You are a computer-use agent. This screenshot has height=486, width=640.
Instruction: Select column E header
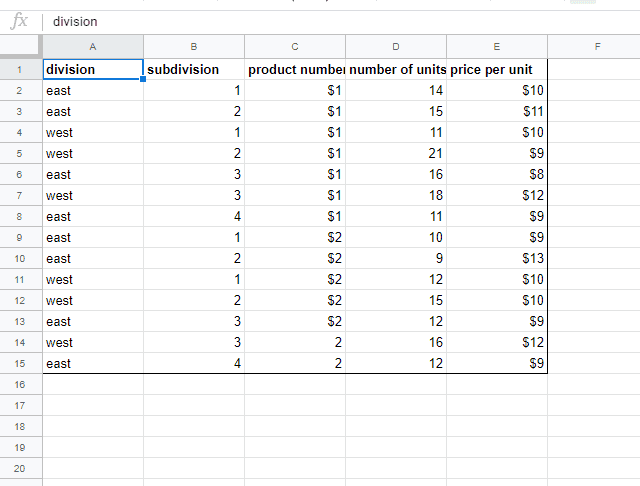tap(497, 46)
